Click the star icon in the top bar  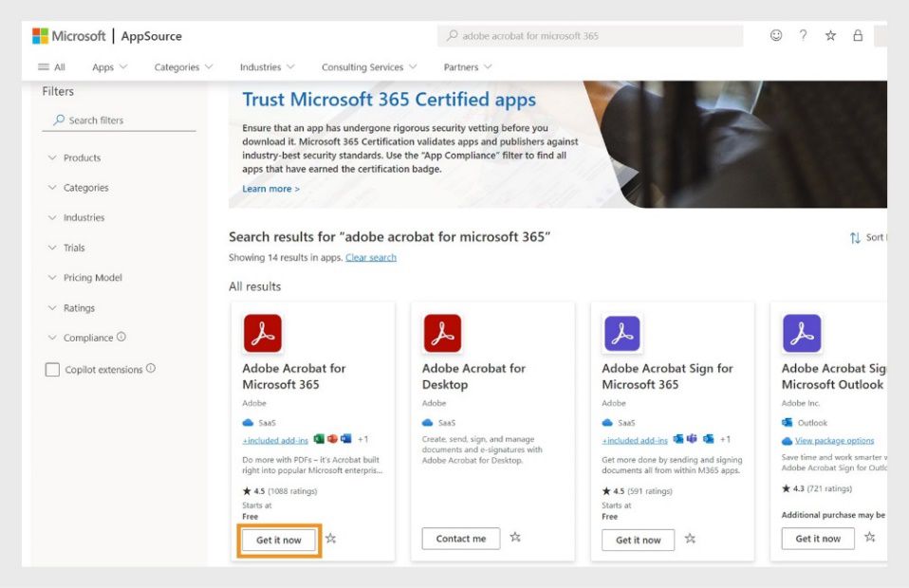click(x=830, y=35)
